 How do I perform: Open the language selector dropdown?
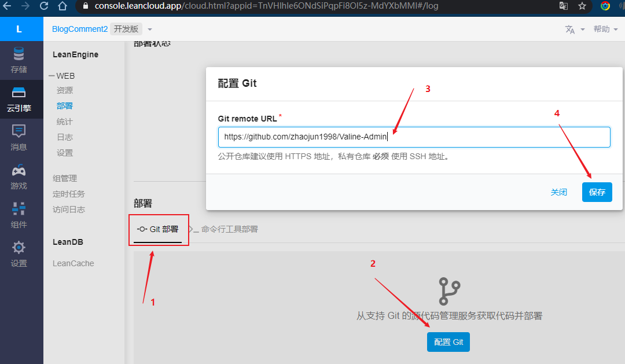(x=575, y=29)
